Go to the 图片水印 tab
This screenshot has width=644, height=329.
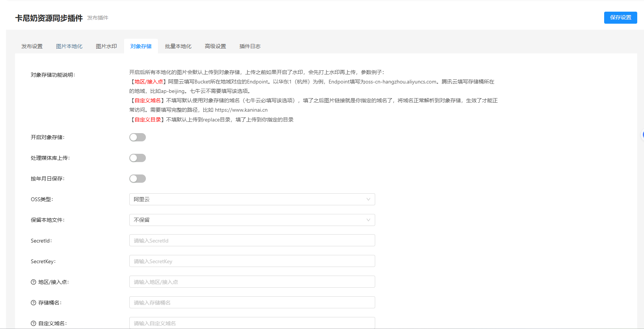coord(106,46)
